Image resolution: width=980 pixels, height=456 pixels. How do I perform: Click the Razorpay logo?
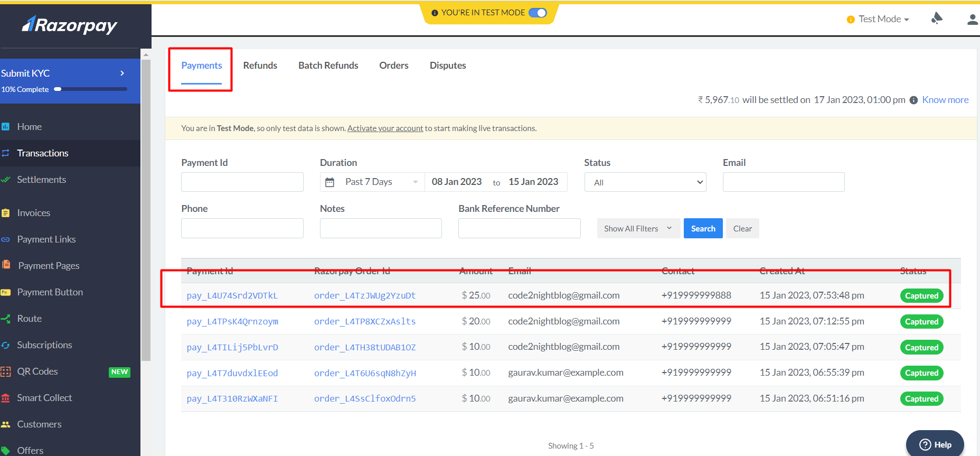69,25
